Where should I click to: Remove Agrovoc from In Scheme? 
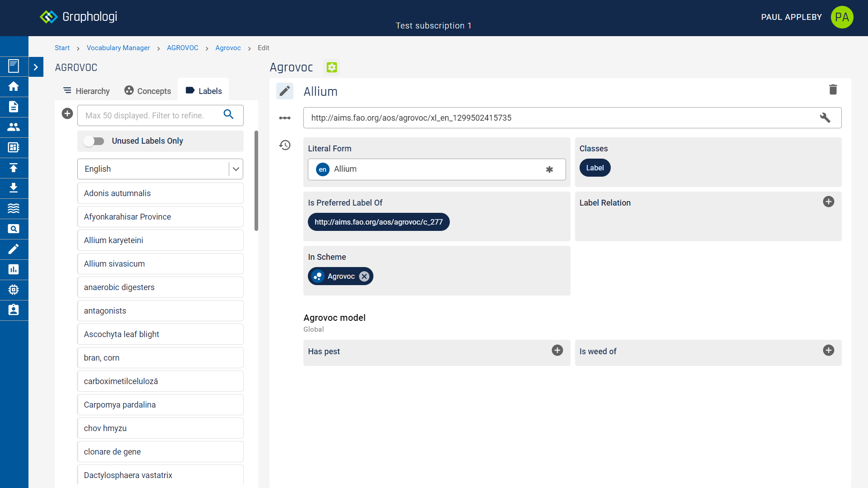(364, 277)
